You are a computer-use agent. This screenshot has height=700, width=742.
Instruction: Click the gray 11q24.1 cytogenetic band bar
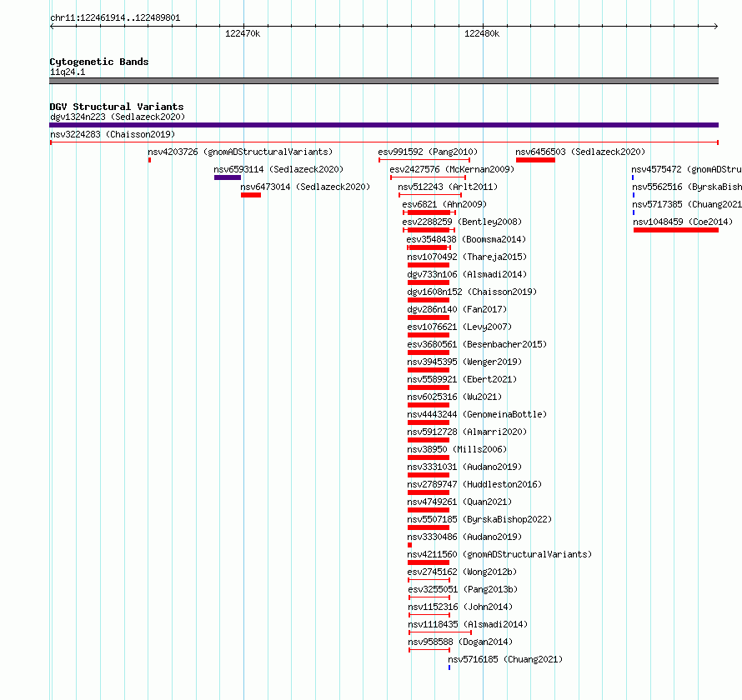384,81
